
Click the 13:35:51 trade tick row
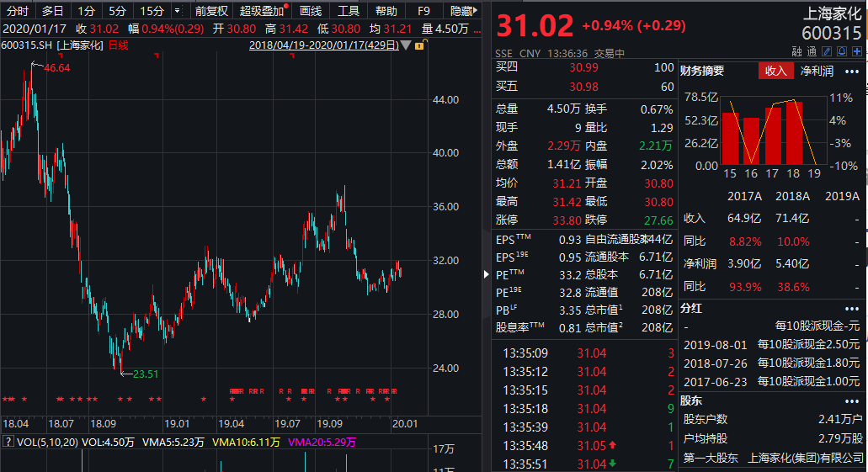588,464
